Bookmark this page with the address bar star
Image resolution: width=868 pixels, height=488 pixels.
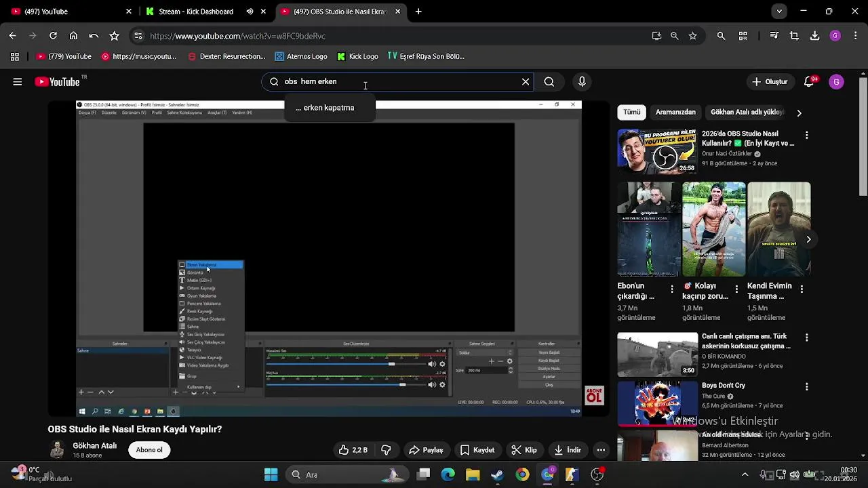[692, 36]
